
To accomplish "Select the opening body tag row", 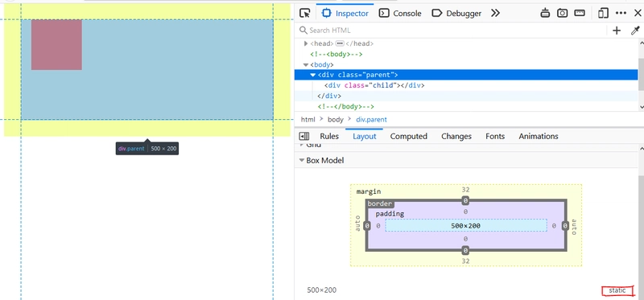I will point(466,65).
